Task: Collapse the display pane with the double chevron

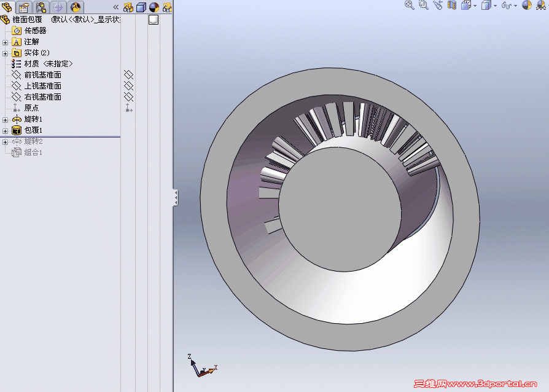Action: coord(115,7)
